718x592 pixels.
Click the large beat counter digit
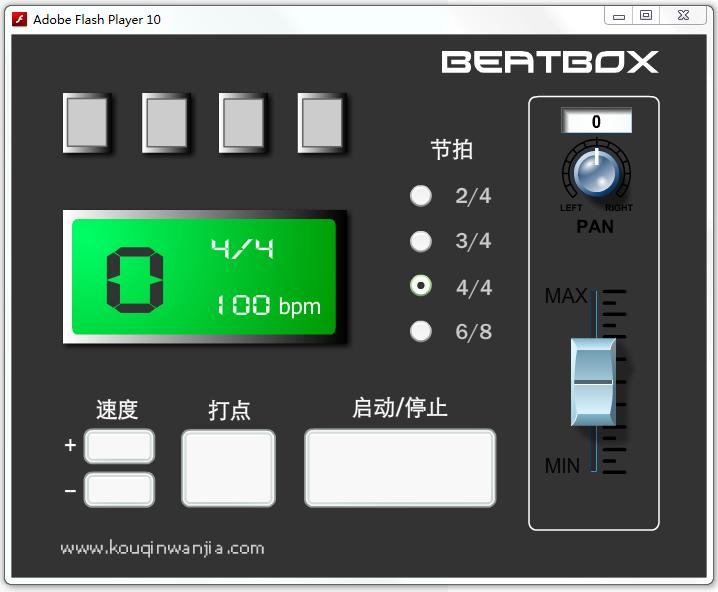pos(135,280)
